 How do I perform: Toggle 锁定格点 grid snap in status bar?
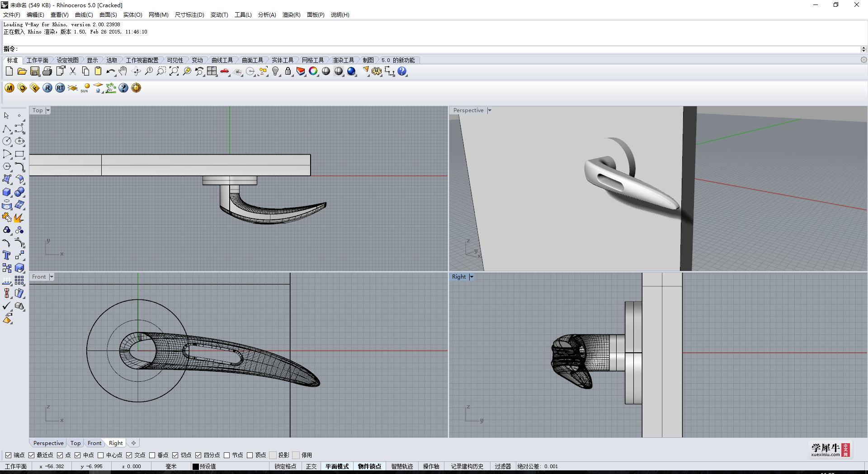click(x=285, y=466)
